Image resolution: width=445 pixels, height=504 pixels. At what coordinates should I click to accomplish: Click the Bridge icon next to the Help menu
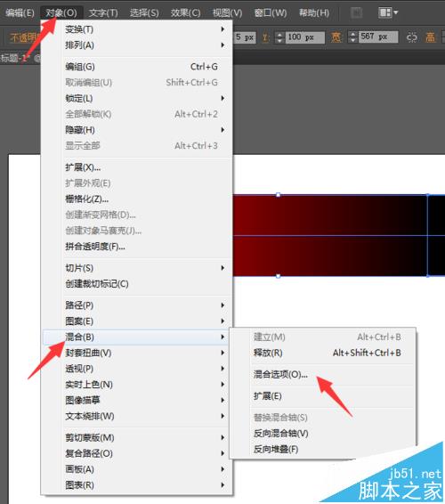tap(356, 12)
